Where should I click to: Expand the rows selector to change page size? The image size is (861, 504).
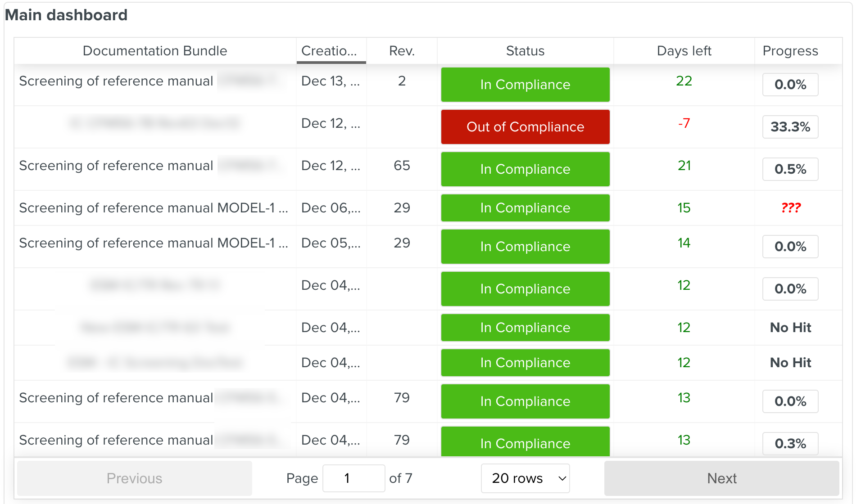525,478
